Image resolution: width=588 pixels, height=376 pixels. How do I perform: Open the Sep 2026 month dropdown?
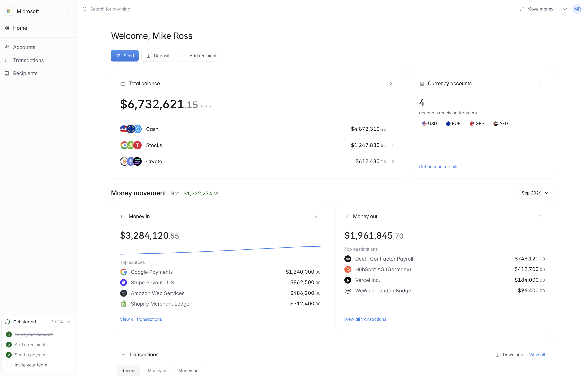point(535,193)
